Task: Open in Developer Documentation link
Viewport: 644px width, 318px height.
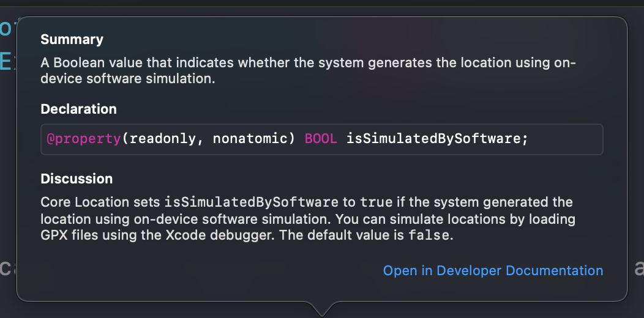Action: click(493, 271)
